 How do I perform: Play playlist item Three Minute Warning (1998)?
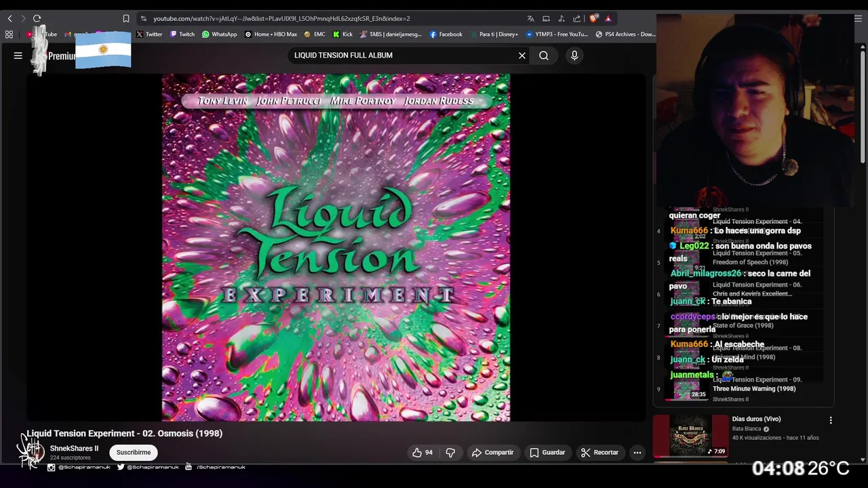pos(754,389)
